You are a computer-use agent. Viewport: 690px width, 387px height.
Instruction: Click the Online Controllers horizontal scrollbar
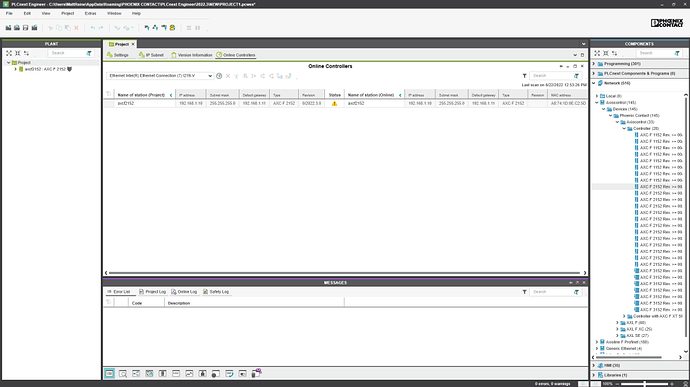[344, 273]
